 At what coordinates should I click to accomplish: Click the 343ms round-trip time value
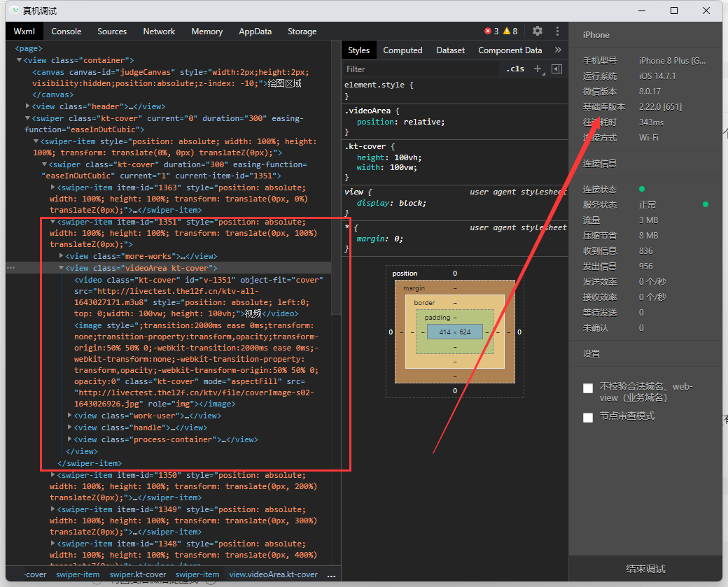point(651,122)
